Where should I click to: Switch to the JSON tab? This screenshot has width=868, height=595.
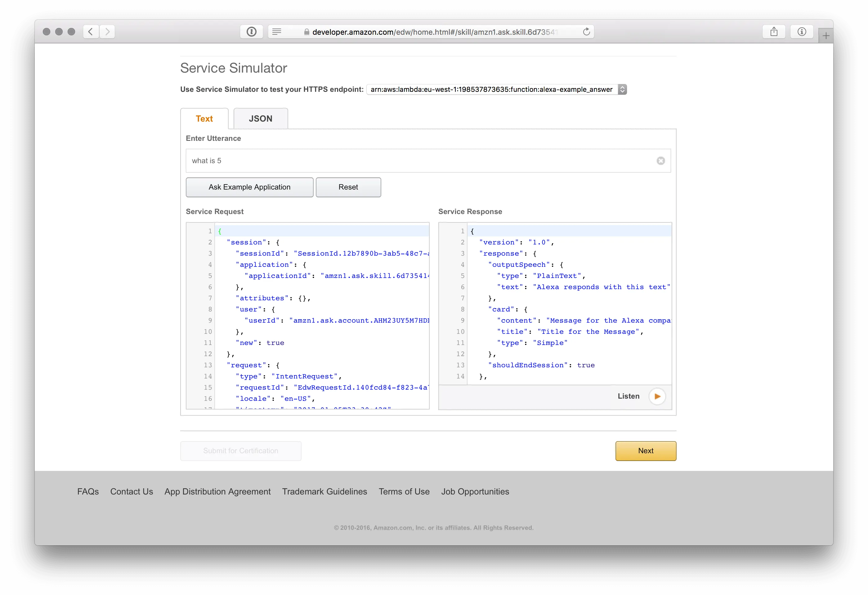[260, 119]
